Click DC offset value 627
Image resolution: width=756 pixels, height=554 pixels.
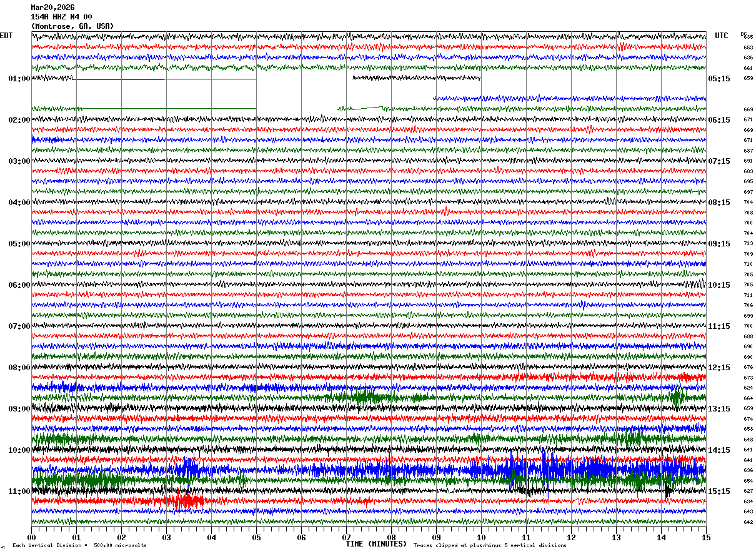[x=748, y=491]
